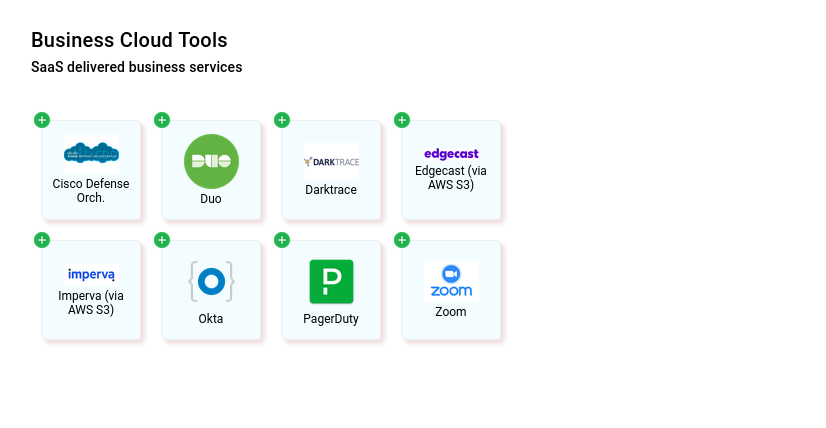Viewport: 826px width, 428px height.
Task: Select the 'Zoom' card label
Action: [451, 312]
